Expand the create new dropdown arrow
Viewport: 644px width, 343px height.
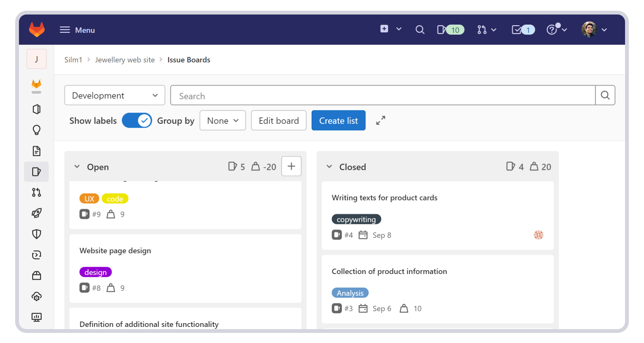click(x=399, y=29)
